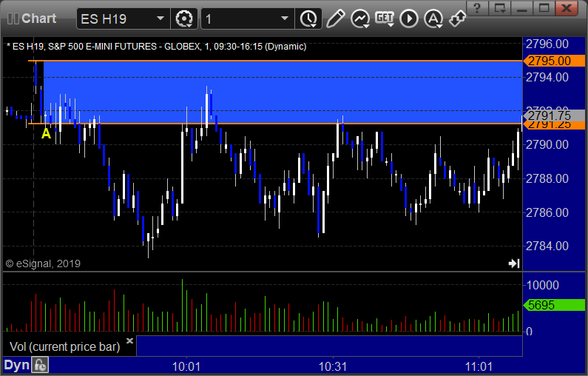This screenshot has height=376, width=588.
Task: Select the 2791.75 current price label
Action: [554, 115]
